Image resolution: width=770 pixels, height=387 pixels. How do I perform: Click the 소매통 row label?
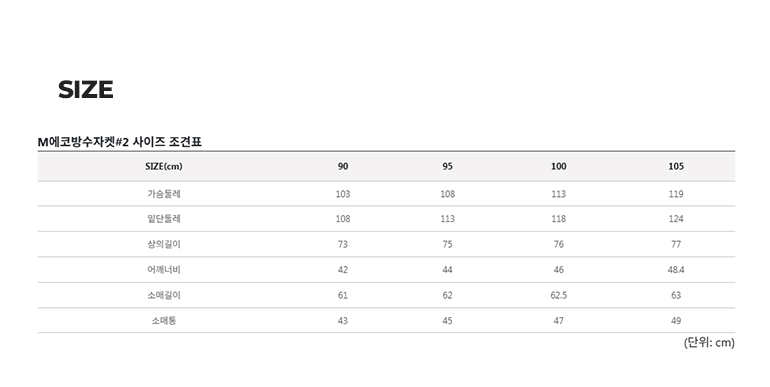(164, 321)
